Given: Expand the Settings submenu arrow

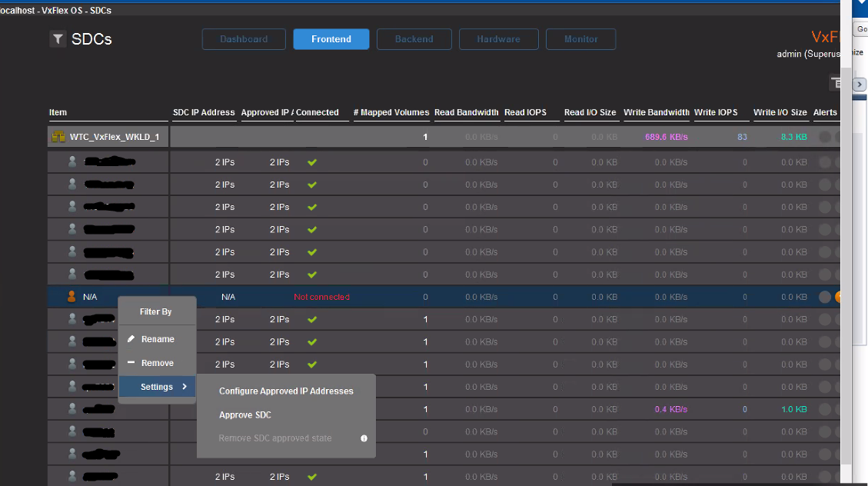Looking at the screenshot, I should 185,387.
